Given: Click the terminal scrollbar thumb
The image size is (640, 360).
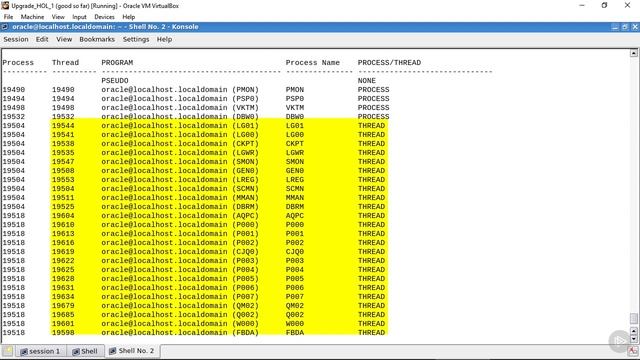Looking at the screenshot, I should click(633, 318).
